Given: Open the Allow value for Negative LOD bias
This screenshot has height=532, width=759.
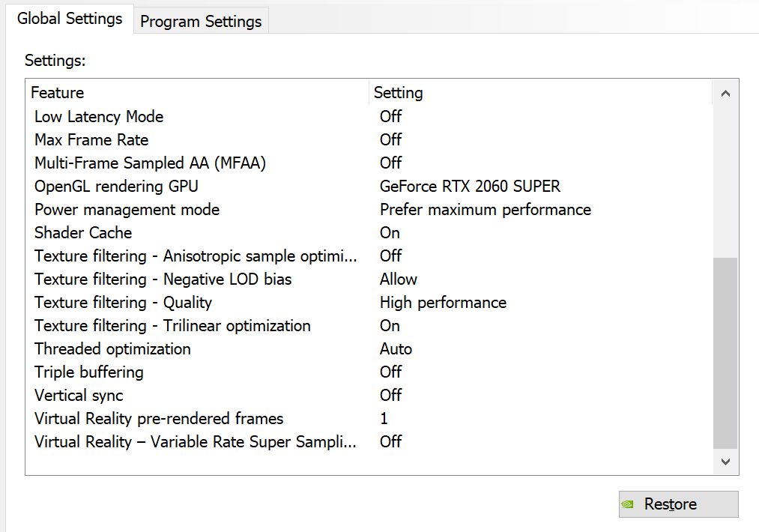Looking at the screenshot, I should (399, 279).
